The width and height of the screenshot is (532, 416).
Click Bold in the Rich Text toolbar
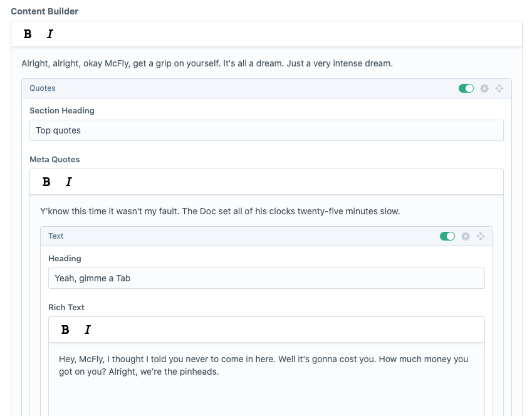[x=65, y=330]
